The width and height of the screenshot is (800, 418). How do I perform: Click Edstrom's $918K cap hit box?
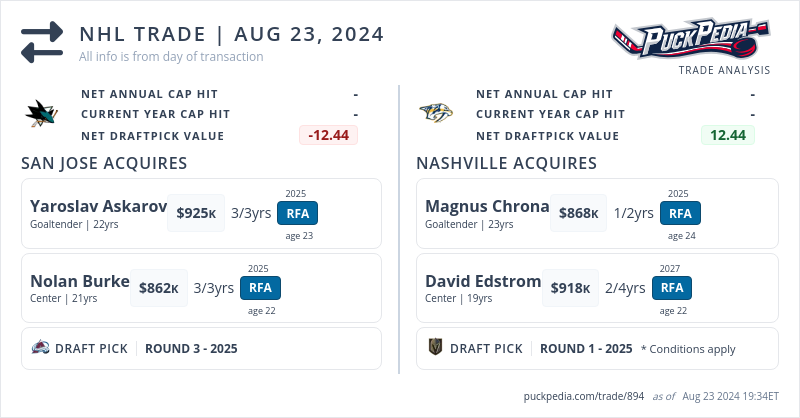point(570,288)
